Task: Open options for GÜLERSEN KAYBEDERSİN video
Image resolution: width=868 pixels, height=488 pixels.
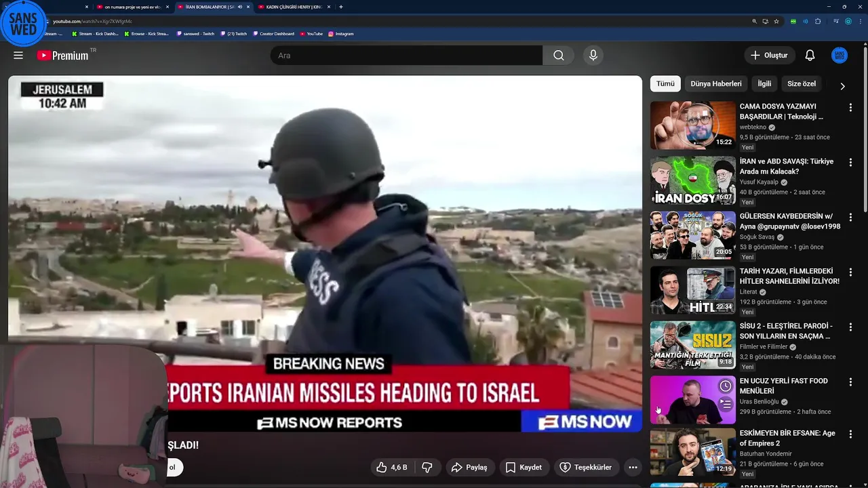Action: [850, 217]
